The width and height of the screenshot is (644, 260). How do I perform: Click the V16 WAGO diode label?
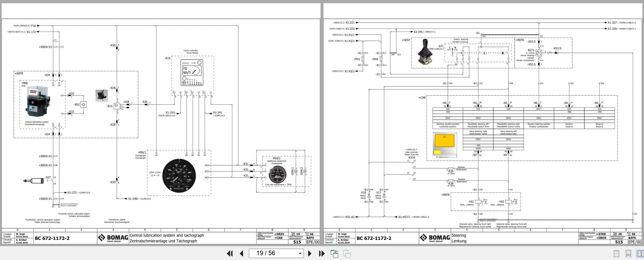point(363,193)
